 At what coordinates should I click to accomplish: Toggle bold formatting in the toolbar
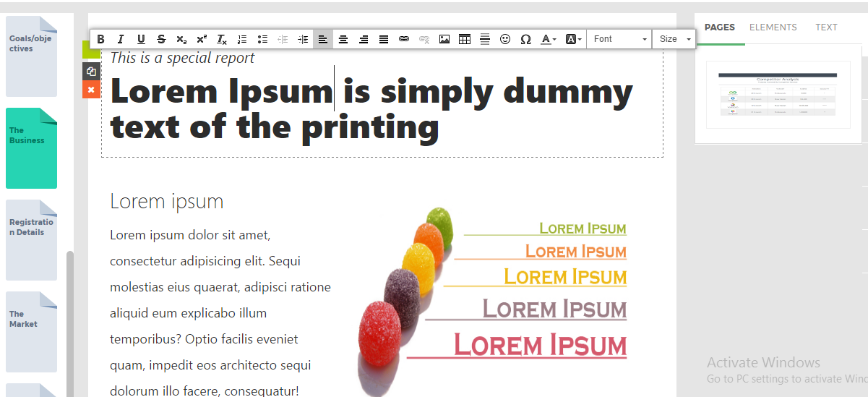coord(100,39)
